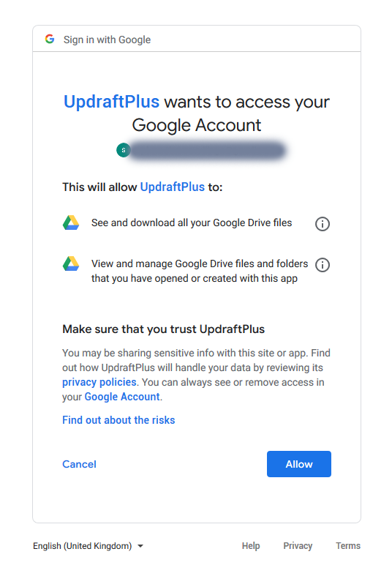392x587 pixels.
Task: Cancel the access request
Action: (79, 464)
